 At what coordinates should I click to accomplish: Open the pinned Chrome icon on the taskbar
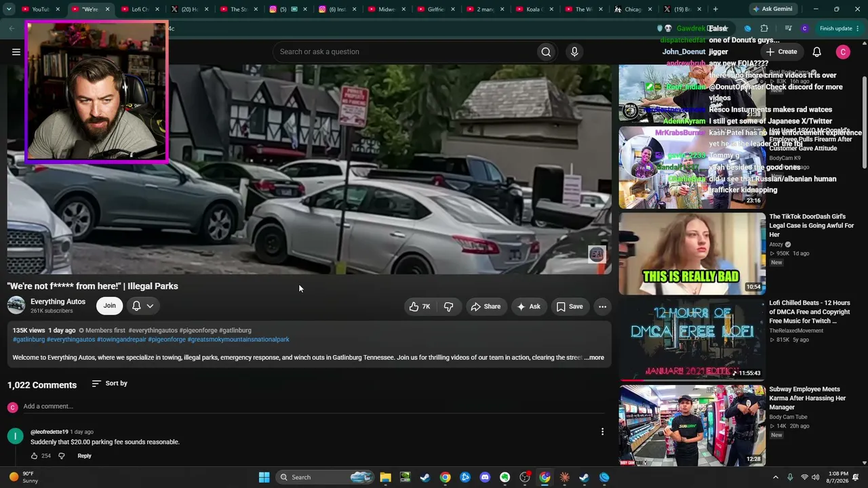click(445, 477)
